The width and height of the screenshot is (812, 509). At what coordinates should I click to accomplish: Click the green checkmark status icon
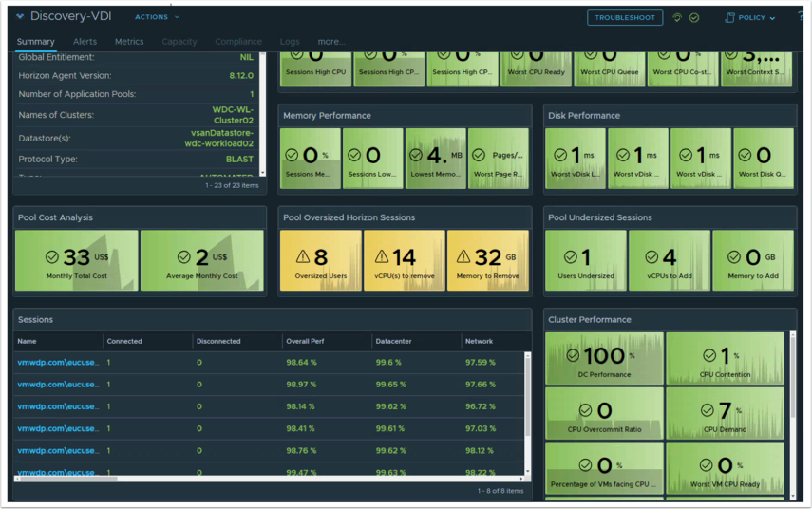694,17
